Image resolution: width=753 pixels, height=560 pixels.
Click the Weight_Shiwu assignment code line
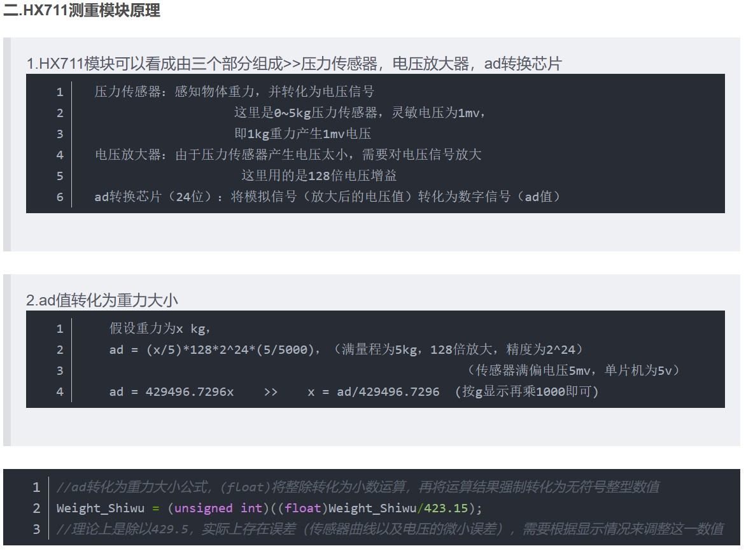tap(269, 508)
